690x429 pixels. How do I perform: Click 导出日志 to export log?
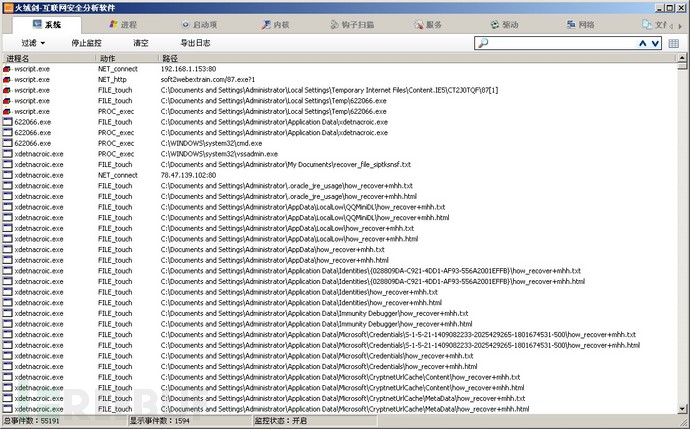tap(195, 43)
